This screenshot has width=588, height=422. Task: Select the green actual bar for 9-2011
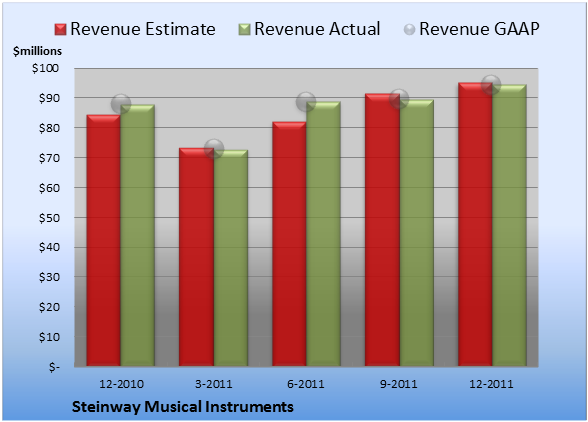click(x=417, y=233)
